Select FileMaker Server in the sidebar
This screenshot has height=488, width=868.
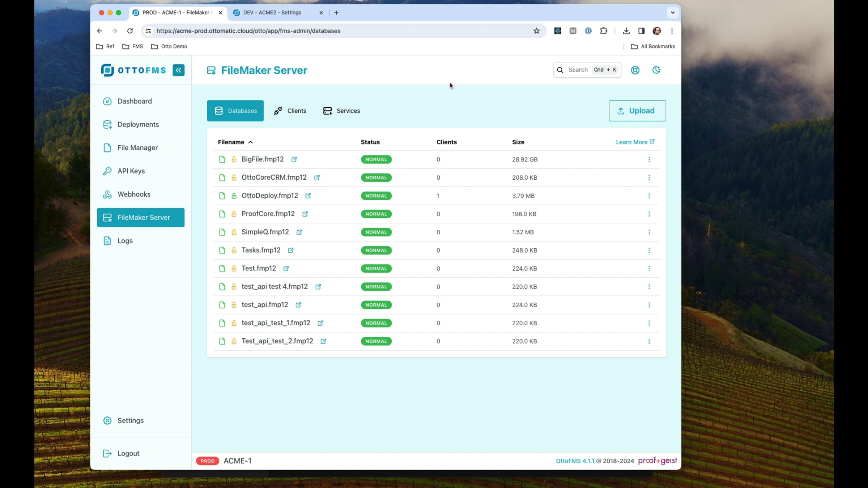pyautogui.click(x=141, y=217)
